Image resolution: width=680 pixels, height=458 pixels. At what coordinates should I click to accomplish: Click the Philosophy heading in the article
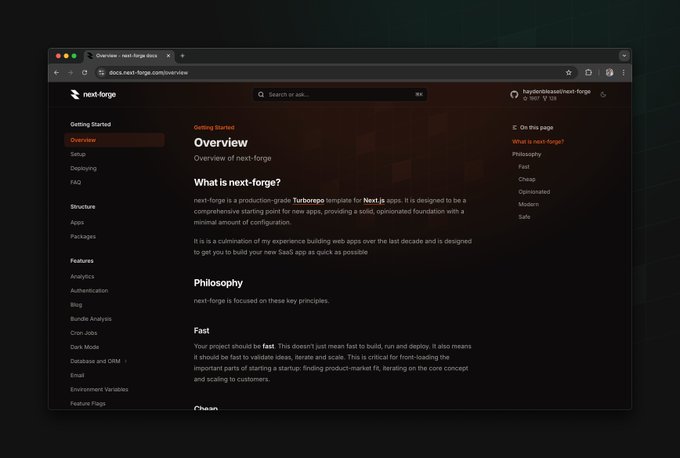(x=218, y=283)
